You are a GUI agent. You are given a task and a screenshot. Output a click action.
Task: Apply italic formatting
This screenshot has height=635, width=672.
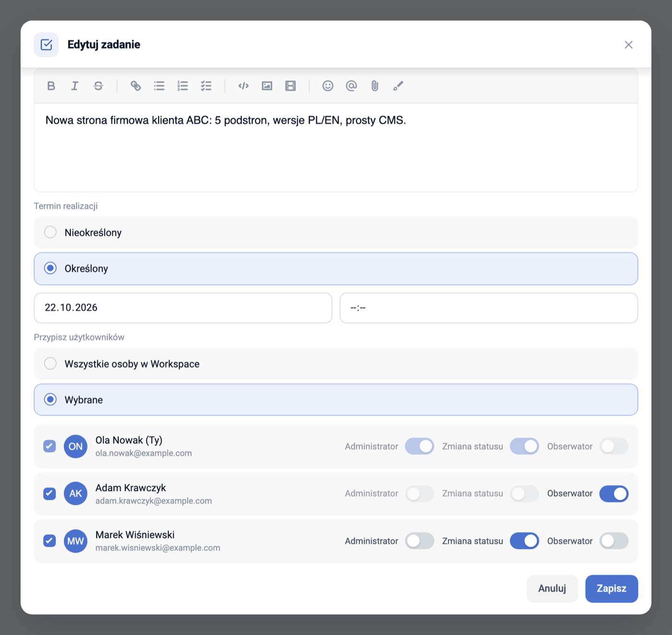point(75,86)
